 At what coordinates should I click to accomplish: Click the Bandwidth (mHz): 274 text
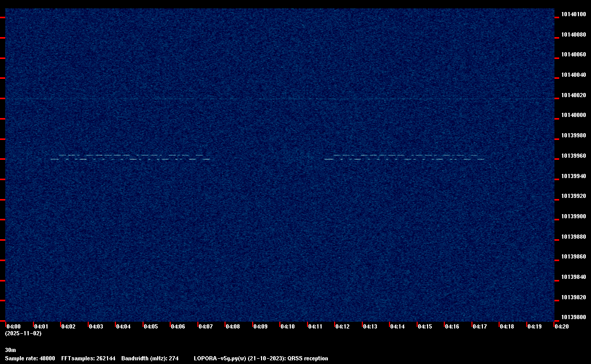(150, 358)
